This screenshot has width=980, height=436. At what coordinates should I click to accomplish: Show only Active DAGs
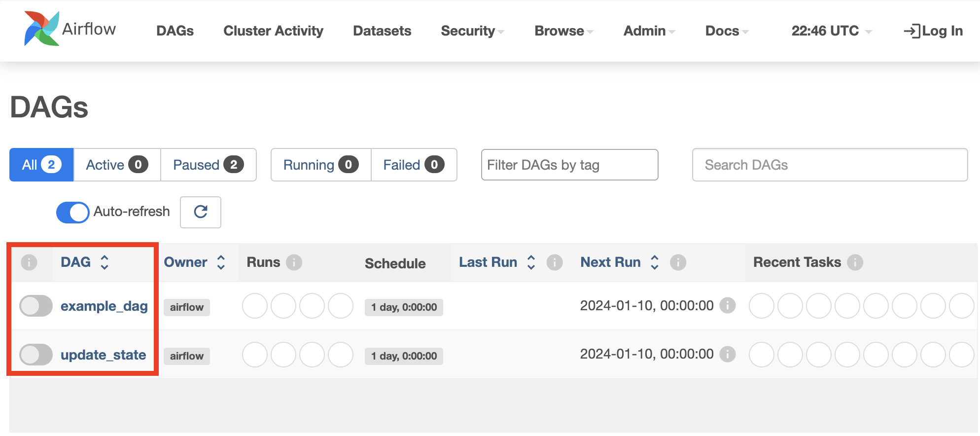pos(117,165)
